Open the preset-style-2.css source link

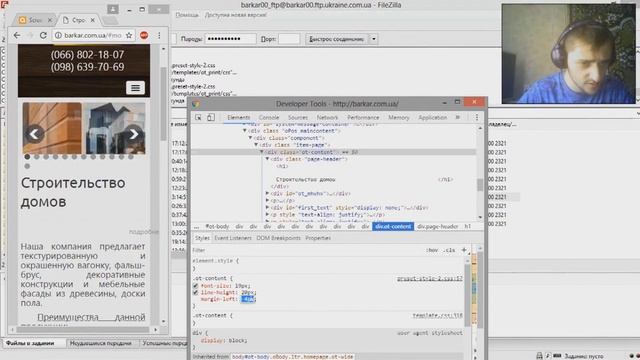[x=429, y=278]
